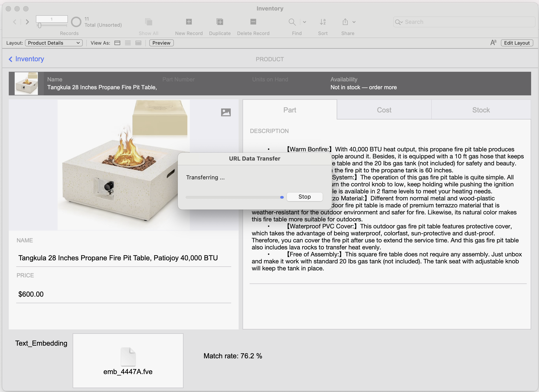Open Find magnifier tool
This screenshot has width=539, height=392.
[292, 22]
